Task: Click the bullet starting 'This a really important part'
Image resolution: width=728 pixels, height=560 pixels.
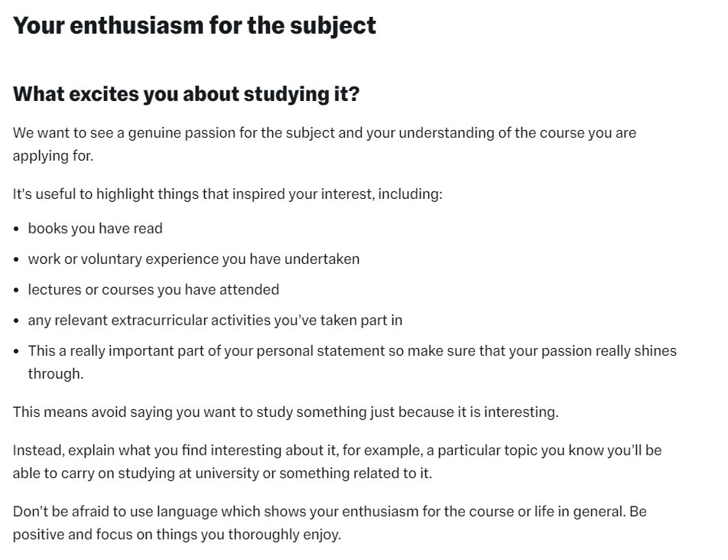Action: 352,362
